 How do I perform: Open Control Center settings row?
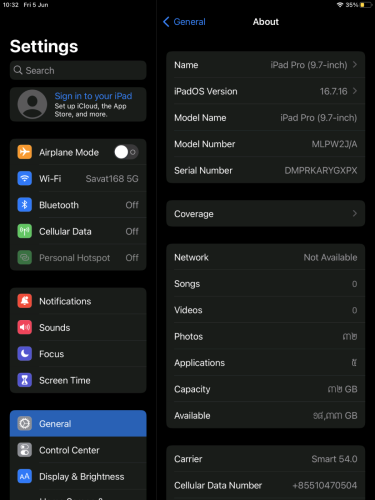(x=78, y=450)
